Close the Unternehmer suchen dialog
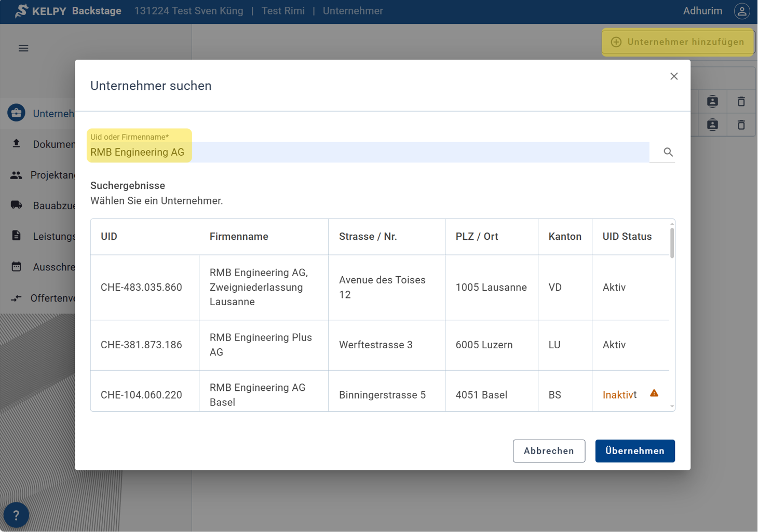Viewport: 758px width, 532px height. 673,76
